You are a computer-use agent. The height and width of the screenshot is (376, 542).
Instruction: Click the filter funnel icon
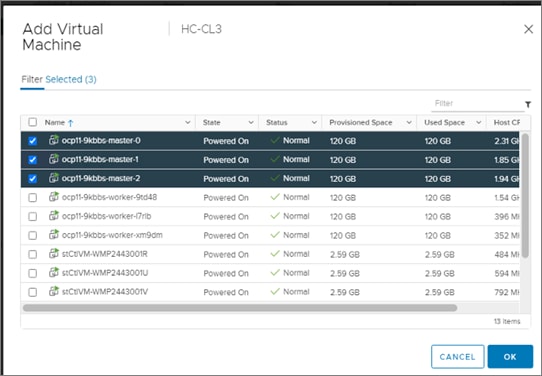point(528,104)
